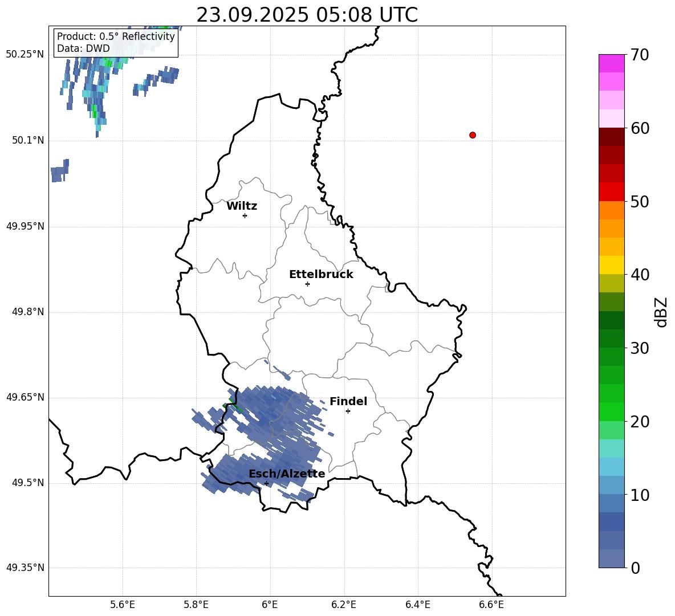The height and width of the screenshot is (616, 675).
Task: Click the title 23.09.2025 05:08 UTC
Action: [307, 15]
